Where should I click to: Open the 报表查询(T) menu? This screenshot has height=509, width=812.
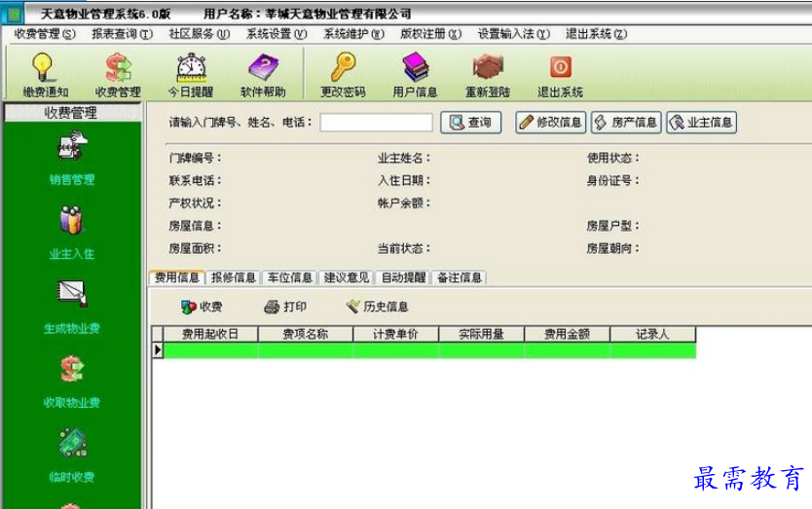(123, 34)
